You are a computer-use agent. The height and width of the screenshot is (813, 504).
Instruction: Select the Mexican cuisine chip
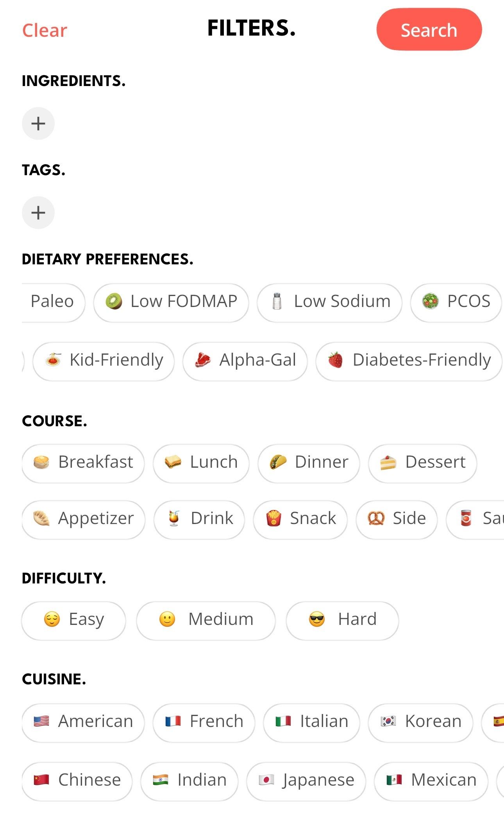(x=431, y=781)
